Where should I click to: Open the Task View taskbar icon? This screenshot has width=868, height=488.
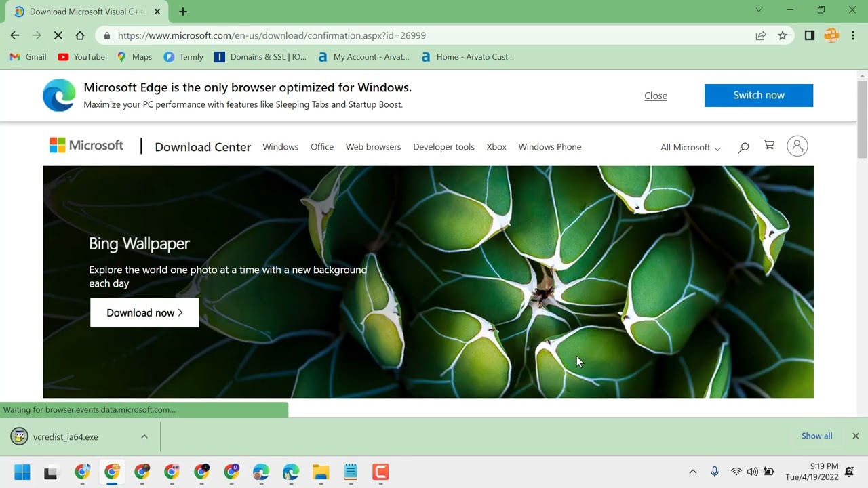pos(51,472)
